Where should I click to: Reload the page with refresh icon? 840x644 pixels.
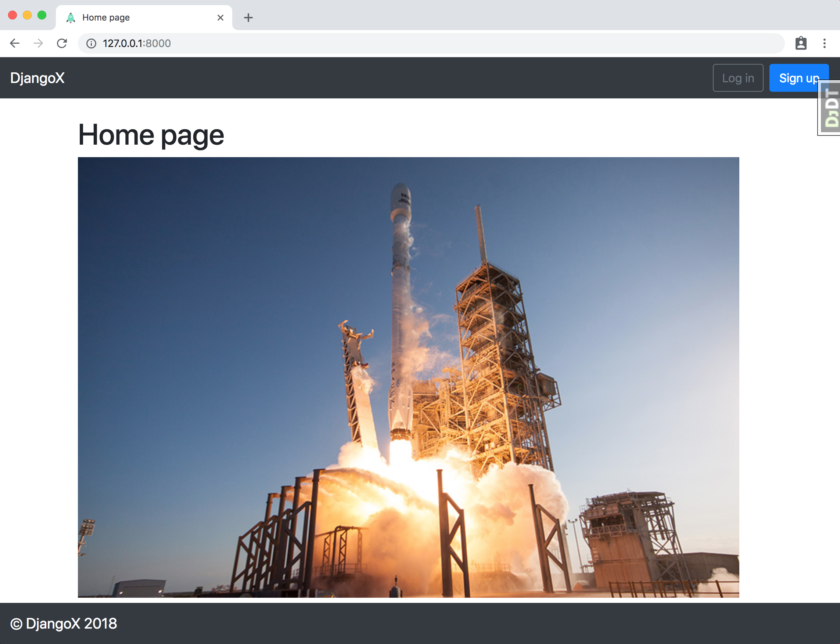click(62, 43)
